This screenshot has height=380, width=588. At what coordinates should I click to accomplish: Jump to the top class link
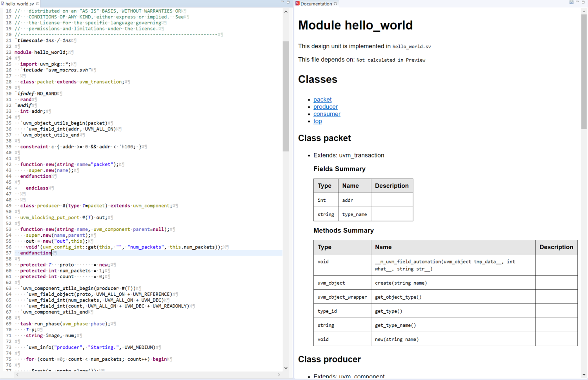(317, 121)
